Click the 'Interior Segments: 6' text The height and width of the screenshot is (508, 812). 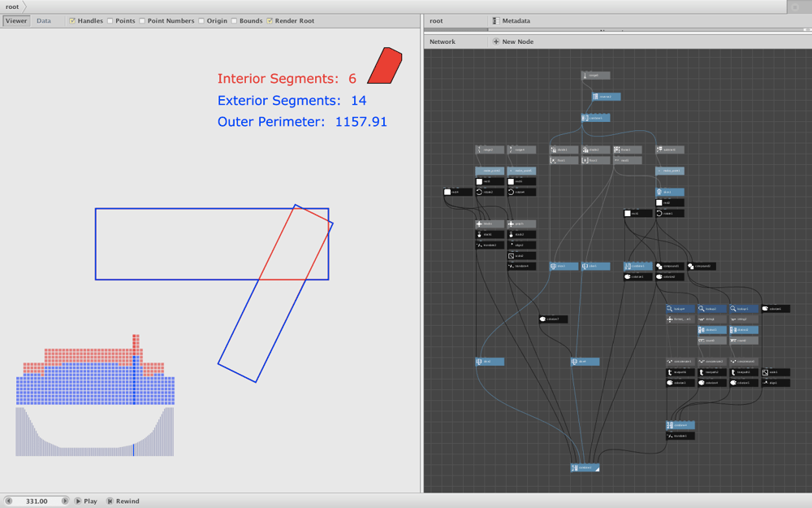point(287,78)
